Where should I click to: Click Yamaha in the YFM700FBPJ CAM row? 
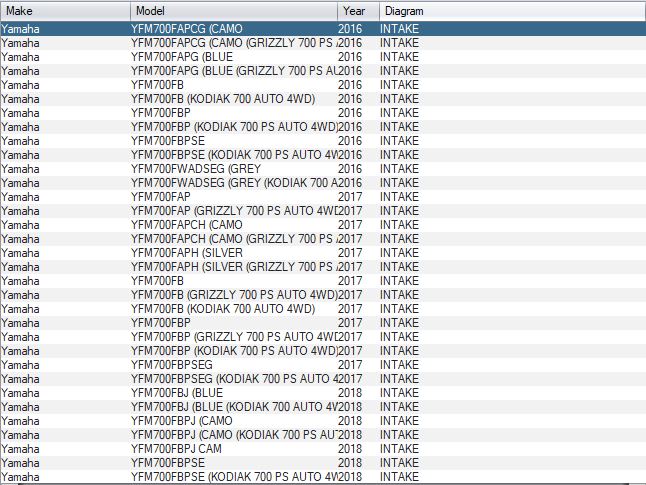pyautogui.click(x=20, y=449)
